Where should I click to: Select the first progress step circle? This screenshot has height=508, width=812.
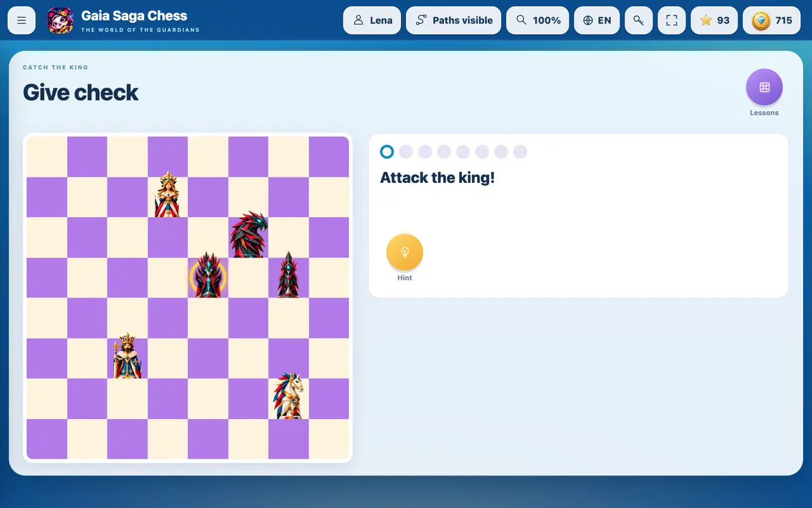(x=387, y=152)
